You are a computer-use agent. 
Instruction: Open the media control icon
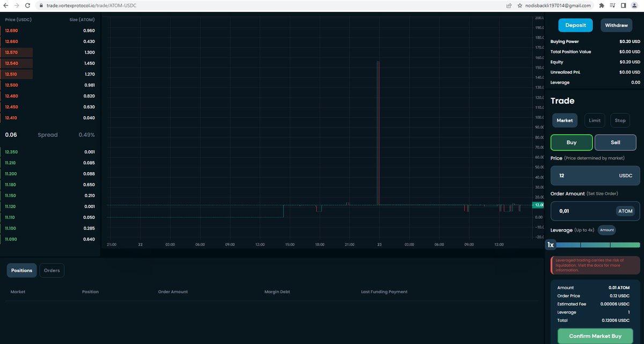612,5
